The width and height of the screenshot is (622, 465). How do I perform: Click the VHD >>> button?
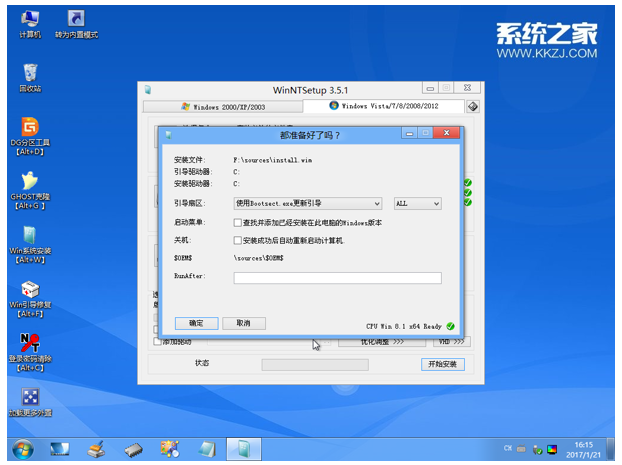pos(451,342)
